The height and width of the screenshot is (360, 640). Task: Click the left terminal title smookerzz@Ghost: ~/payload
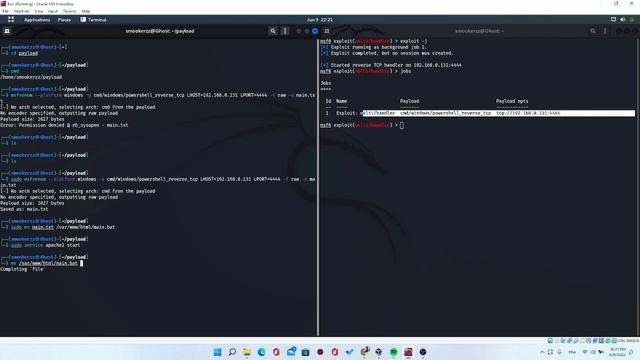tap(160, 31)
